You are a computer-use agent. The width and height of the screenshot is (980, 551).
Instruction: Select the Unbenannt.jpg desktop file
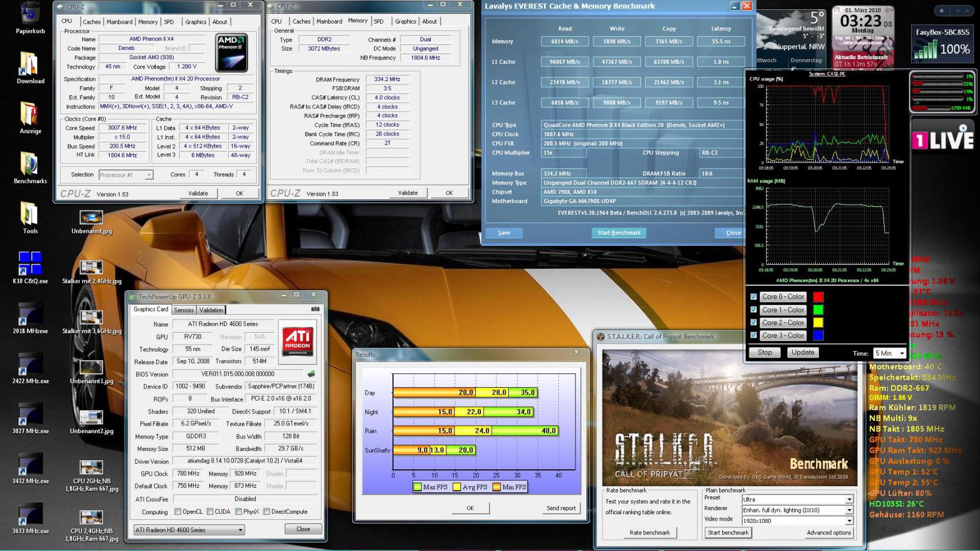(x=91, y=222)
